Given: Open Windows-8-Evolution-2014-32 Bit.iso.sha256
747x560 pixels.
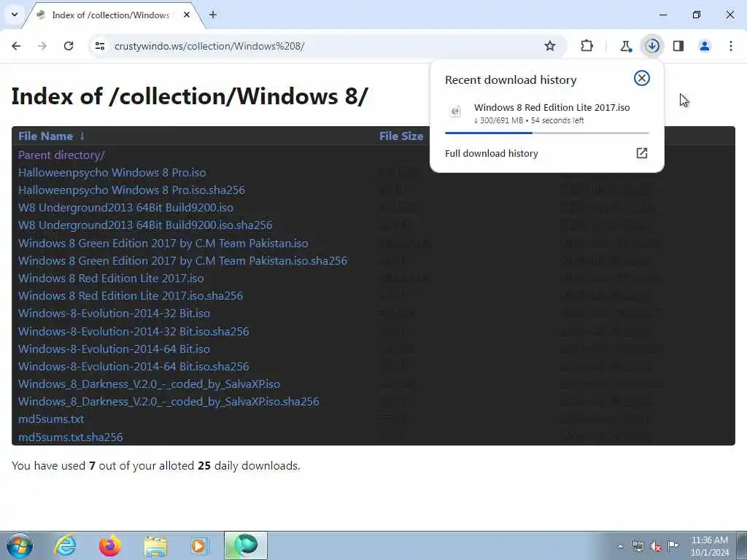Looking at the screenshot, I should click(x=133, y=332).
